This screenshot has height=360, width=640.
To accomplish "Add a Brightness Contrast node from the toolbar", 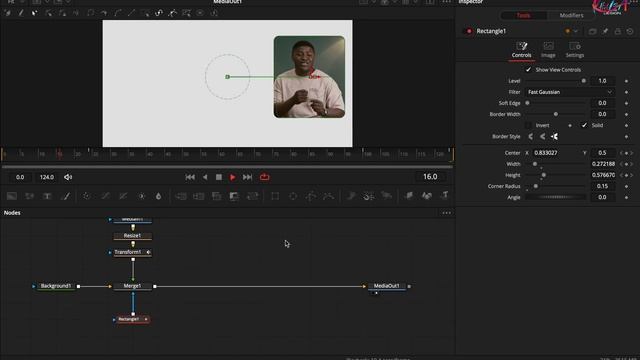I will coord(141,196).
